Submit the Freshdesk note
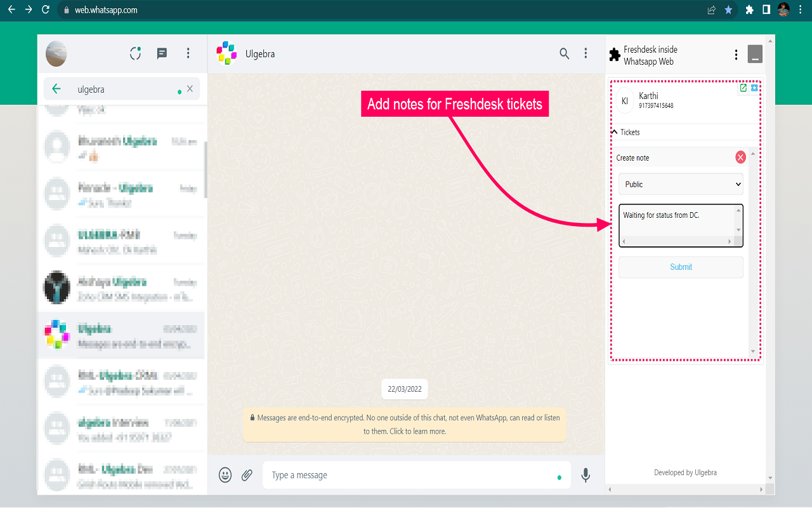Viewport: 812px width, 508px height. tap(681, 267)
